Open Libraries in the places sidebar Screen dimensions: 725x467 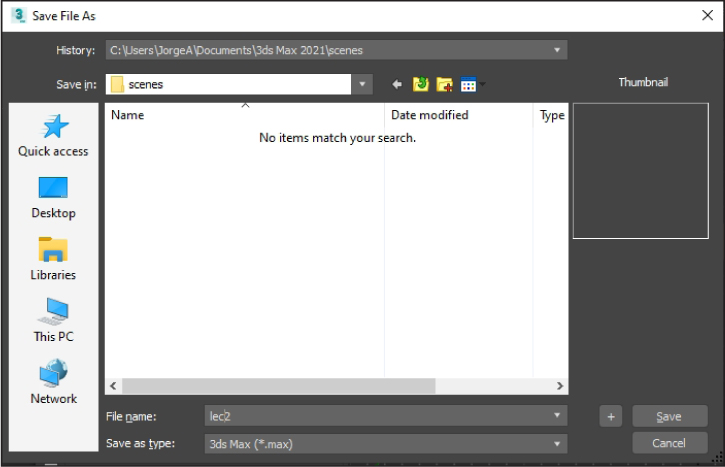(x=53, y=259)
